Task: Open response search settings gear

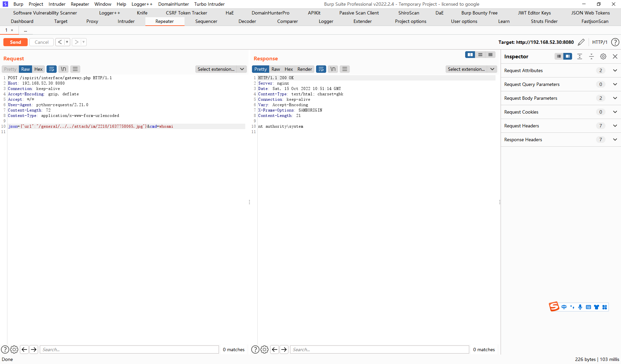Action: pos(264,350)
